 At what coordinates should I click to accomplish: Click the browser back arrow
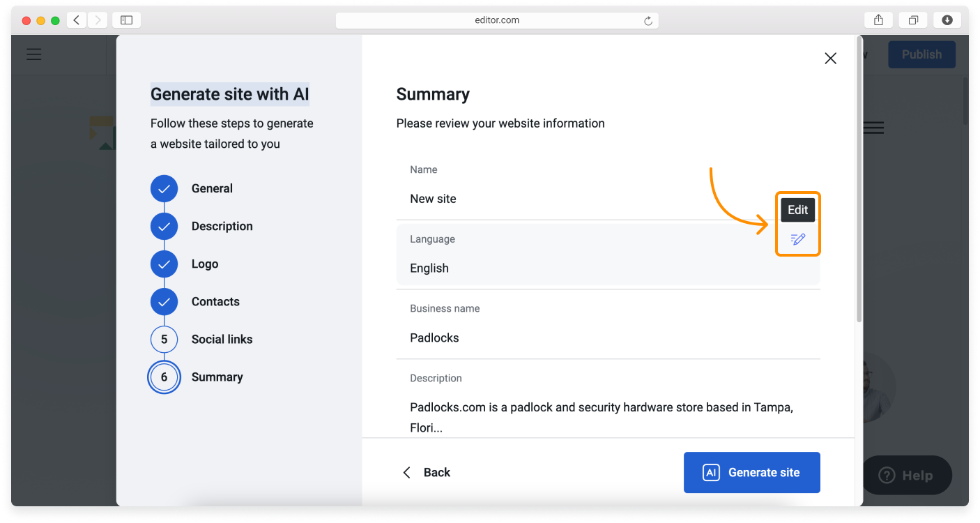pos(77,20)
